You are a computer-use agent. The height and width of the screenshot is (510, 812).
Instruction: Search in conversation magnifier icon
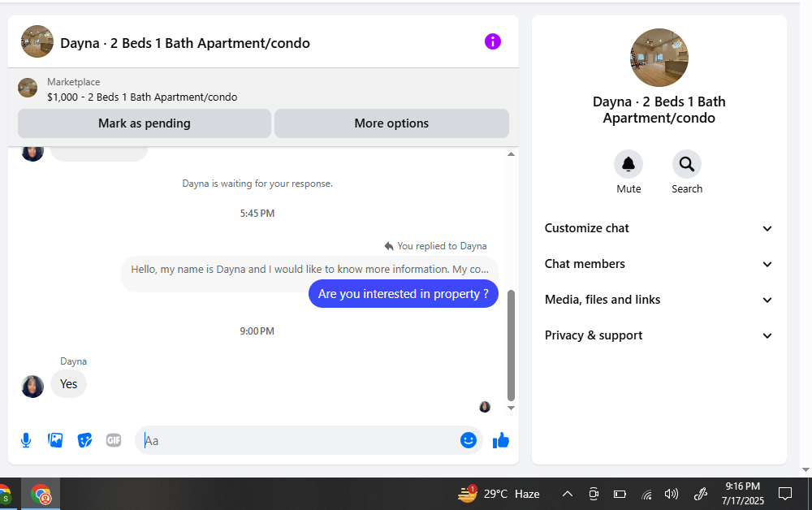click(687, 164)
